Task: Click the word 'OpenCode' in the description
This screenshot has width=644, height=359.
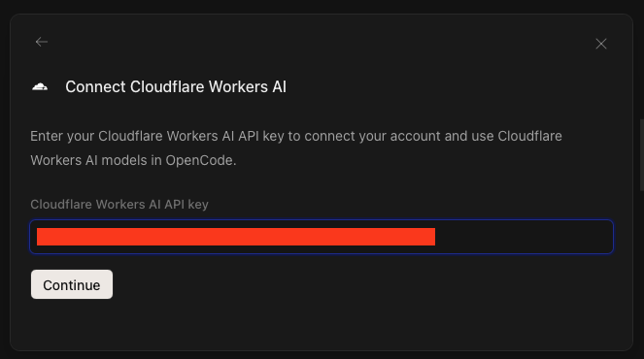Action: pos(199,160)
